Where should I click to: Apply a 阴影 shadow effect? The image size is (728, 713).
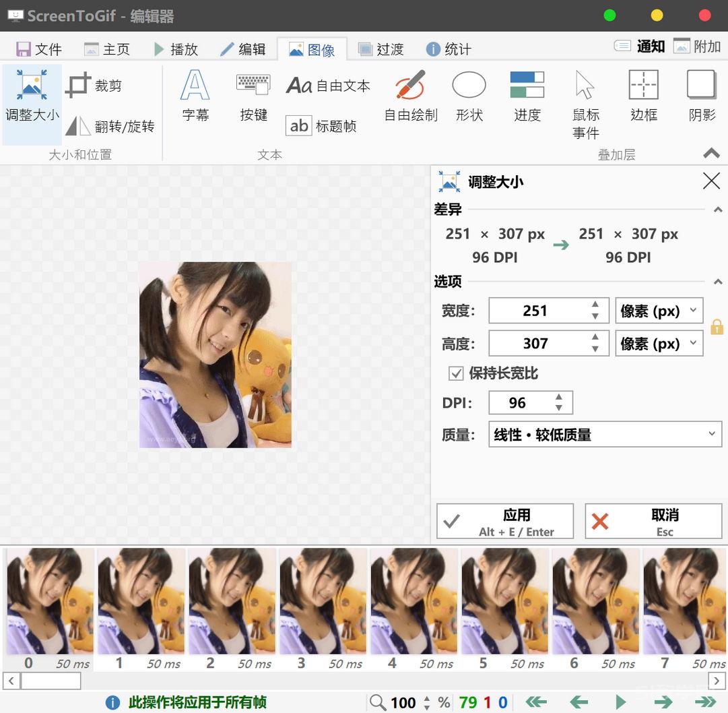pyautogui.click(x=700, y=94)
